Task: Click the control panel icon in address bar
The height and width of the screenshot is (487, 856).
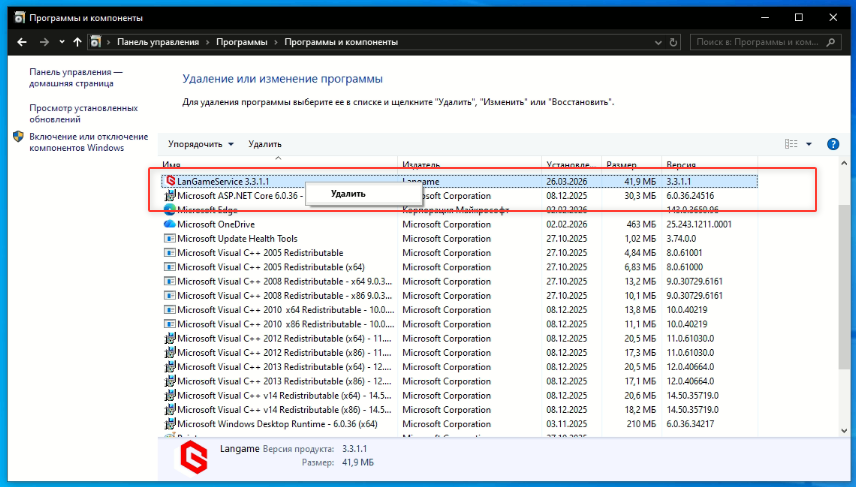Action: [96, 42]
